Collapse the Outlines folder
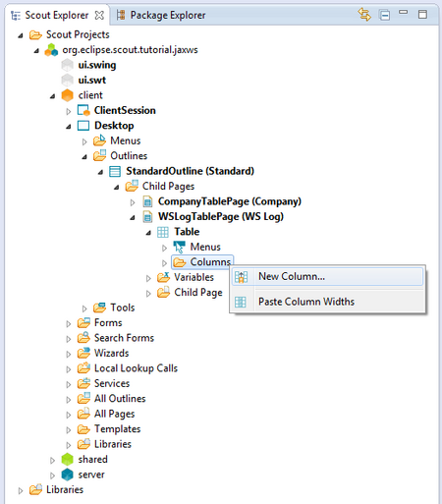This screenshot has width=442, height=504. pos(84,157)
